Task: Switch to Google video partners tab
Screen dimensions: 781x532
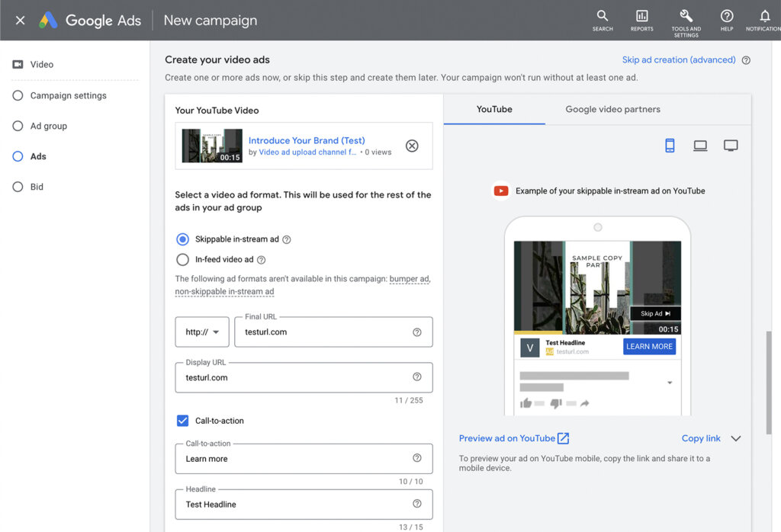Action: [x=612, y=110]
